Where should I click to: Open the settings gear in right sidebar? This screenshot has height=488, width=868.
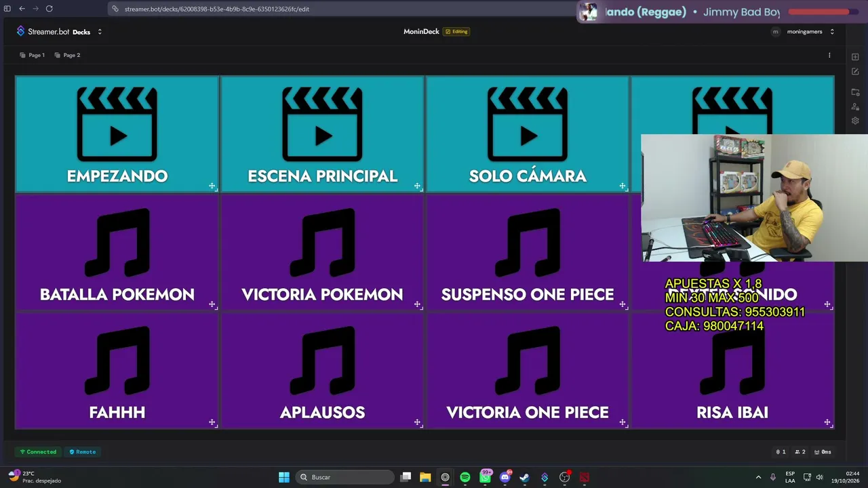[855, 121]
